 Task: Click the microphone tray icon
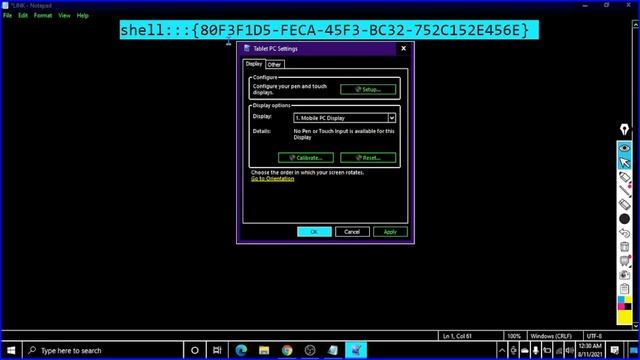(x=536, y=351)
